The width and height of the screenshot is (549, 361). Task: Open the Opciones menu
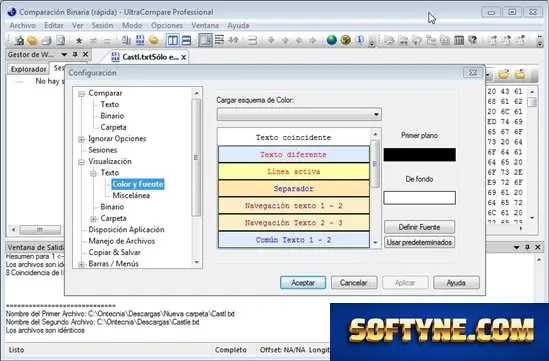[167, 25]
